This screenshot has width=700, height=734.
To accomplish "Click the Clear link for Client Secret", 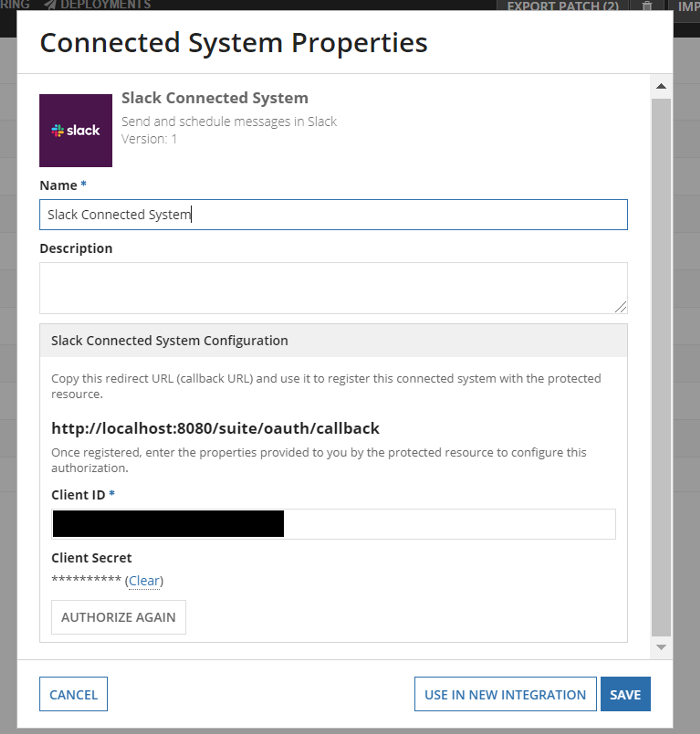I will click(144, 581).
